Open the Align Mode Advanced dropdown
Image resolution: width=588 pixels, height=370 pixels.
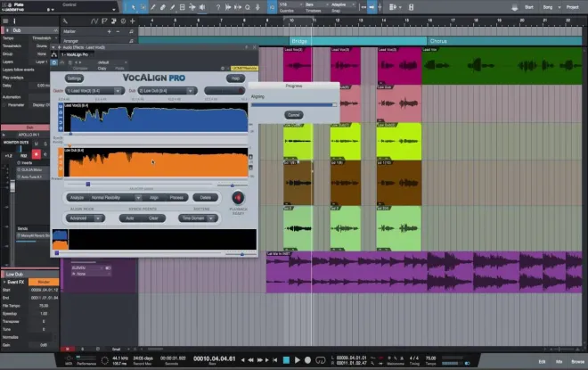(x=86, y=218)
